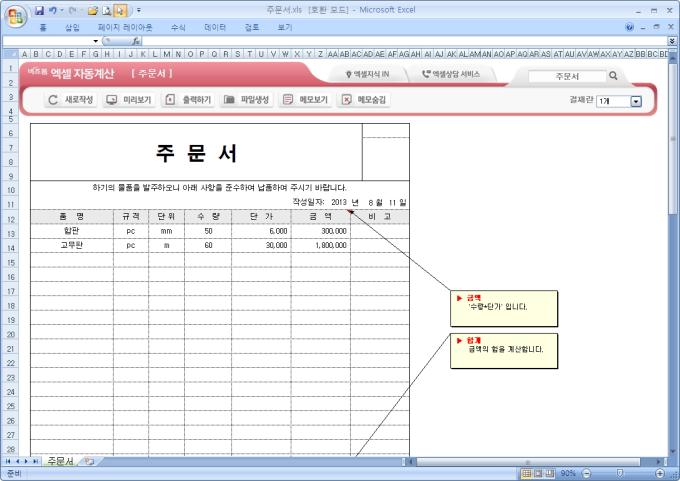The width and height of the screenshot is (680, 481).
Task: Select the 금액 cell showing 1,800,000
Action: point(320,245)
